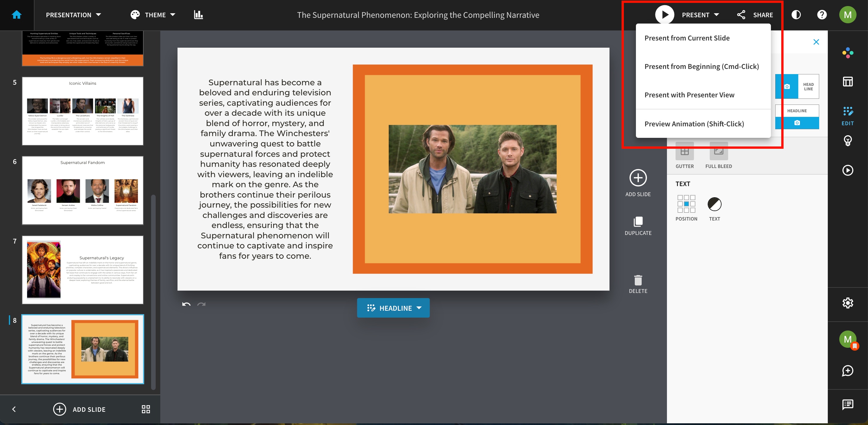Collapse the slide list with the left chevron
868x425 pixels.
click(14, 409)
